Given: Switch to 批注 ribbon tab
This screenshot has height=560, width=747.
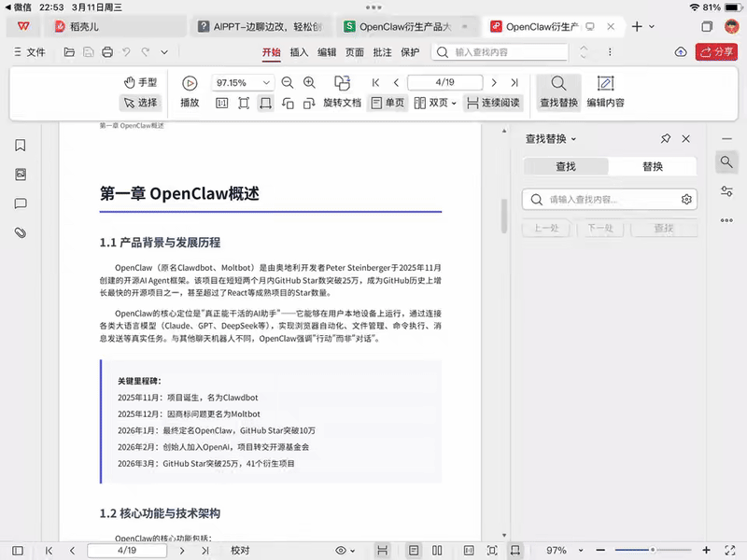Looking at the screenshot, I should [382, 52].
